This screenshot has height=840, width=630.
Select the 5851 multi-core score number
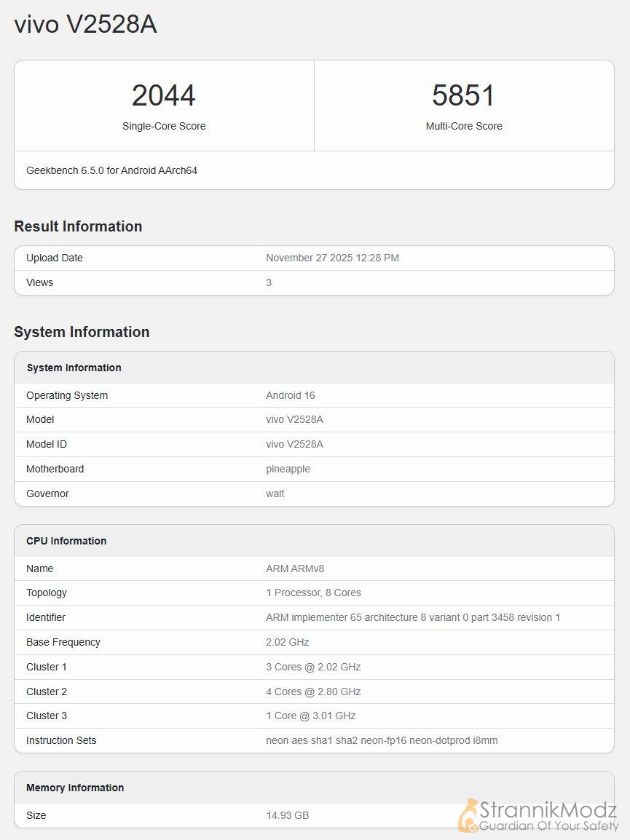463,95
